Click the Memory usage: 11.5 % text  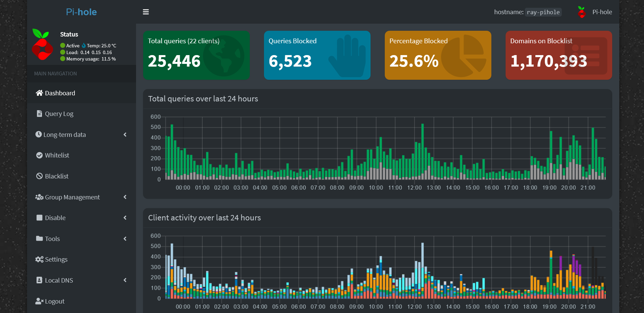click(x=91, y=58)
